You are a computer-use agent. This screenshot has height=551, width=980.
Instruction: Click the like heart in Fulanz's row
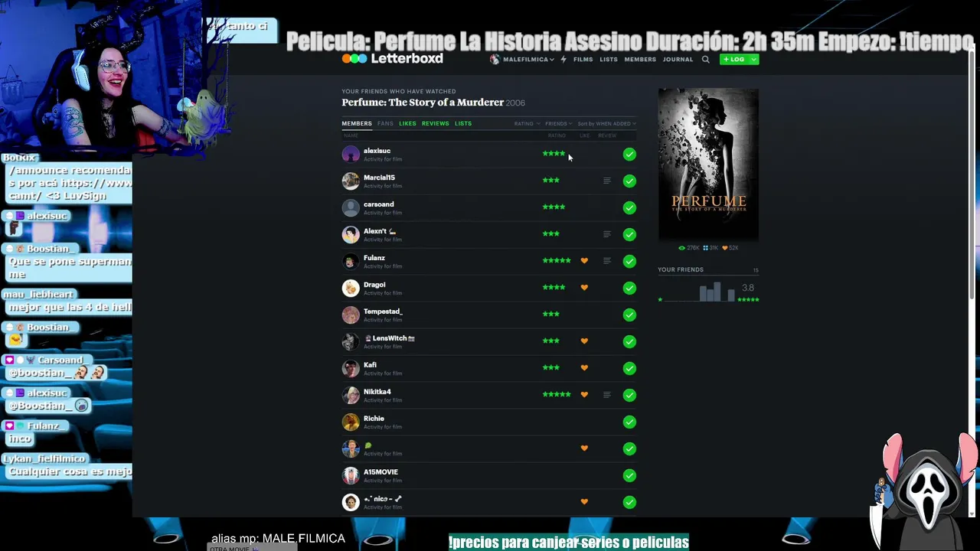[584, 261]
